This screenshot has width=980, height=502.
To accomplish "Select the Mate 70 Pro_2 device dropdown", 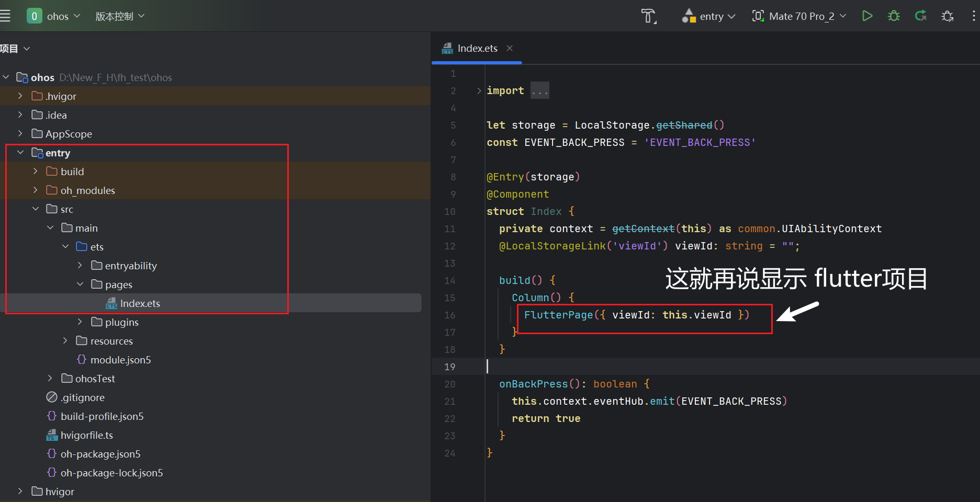I will coord(799,16).
